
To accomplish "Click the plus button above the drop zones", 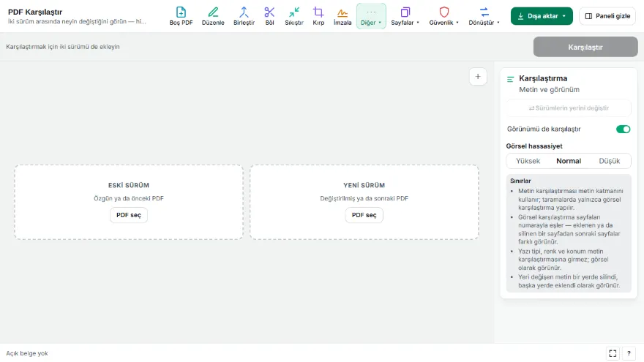I will pos(478,76).
